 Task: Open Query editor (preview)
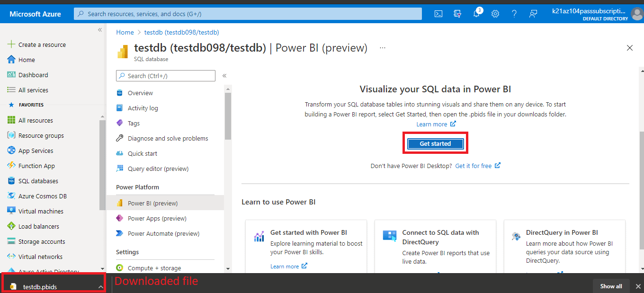pos(157,168)
